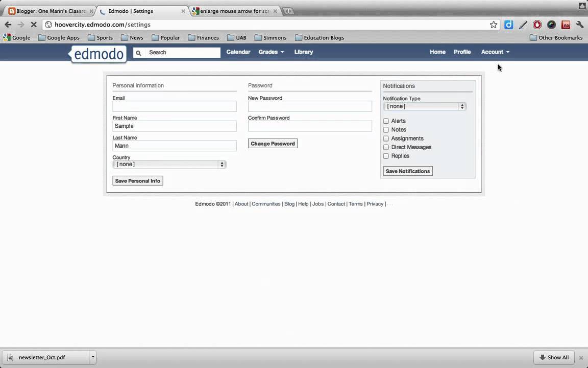Image resolution: width=588 pixels, height=368 pixels.
Task: Open the Education Blogs bookmark folder
Action: pos(320,37)
